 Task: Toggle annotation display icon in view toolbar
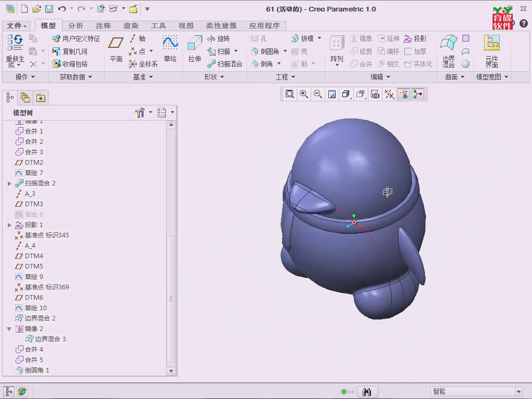click(403, 94)
